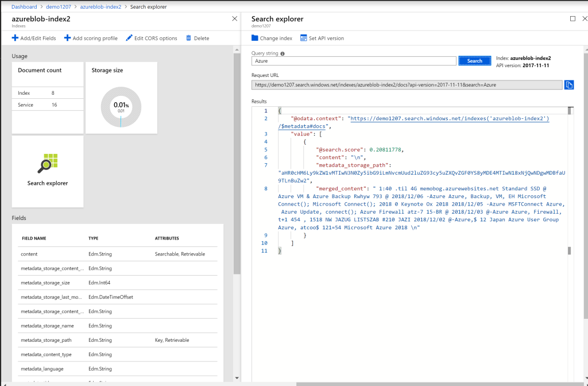Select the metadata_content_type field row
The width and height of the screenshot is (588, 386).
[x=118, y=354]
